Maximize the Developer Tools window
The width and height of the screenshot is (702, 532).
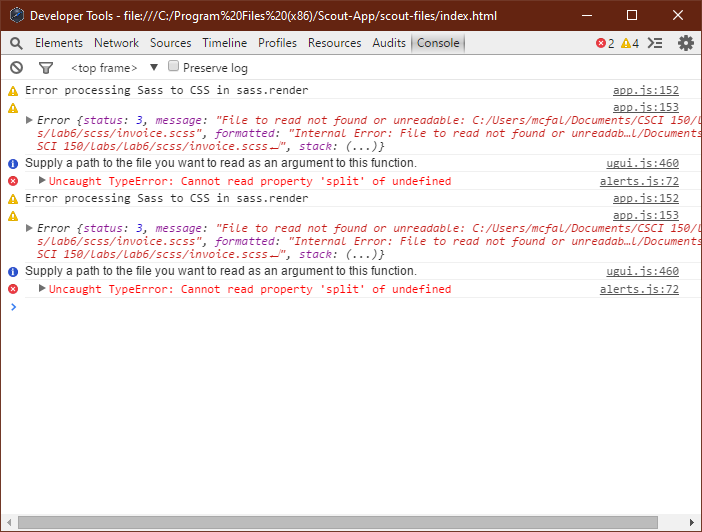pyautogui.click(x=632, y=15)
